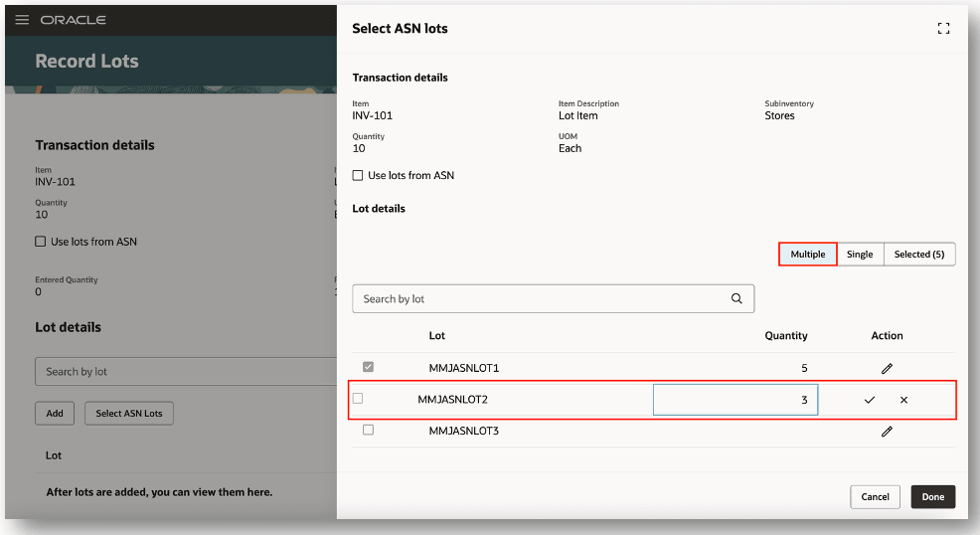980x535 pixels.
Task: Show the Selected (5) lots tab
Action: coord(919,255)
